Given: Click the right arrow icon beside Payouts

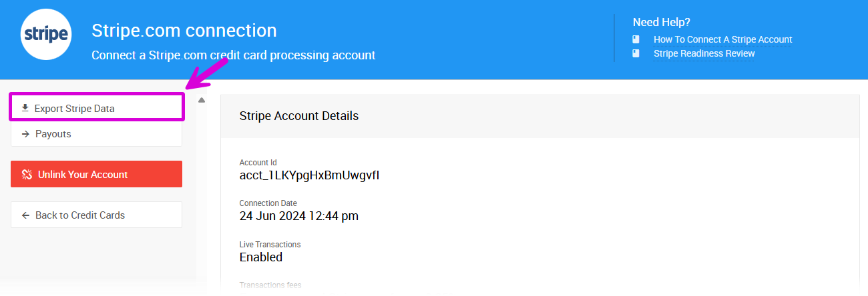Looking at the screenshot, I should click(x=25, y=134).
